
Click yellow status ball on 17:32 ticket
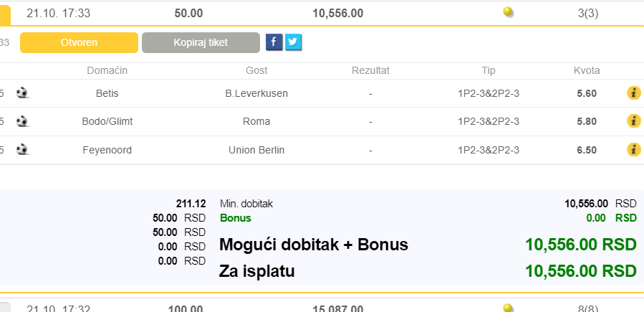pyautogui.click(x=509, y=308)
